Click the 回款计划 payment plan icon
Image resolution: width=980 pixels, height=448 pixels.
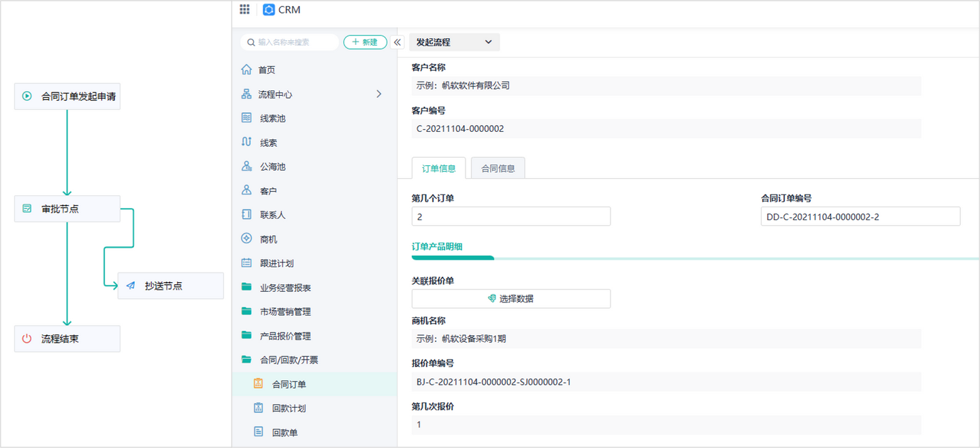(259, 407)
